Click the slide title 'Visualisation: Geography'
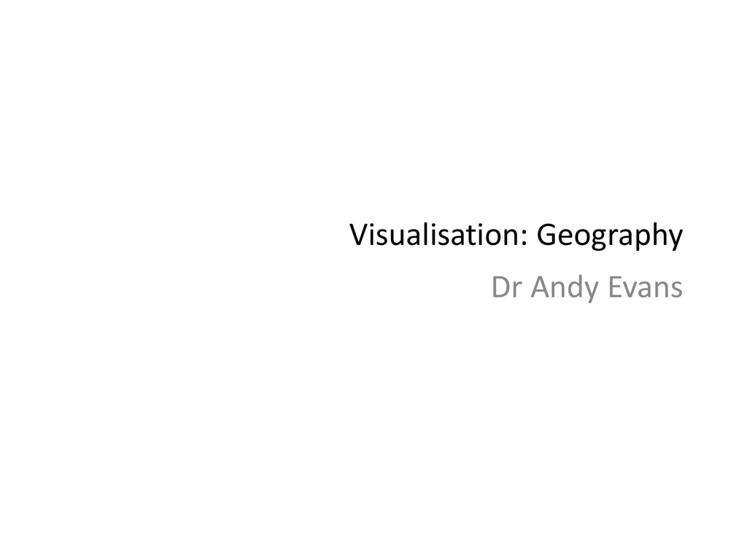 pos(516,236)
